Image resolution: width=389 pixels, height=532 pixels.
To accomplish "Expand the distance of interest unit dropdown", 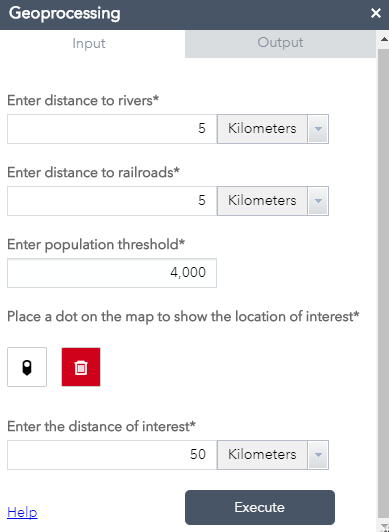I will tap(318, 455).
